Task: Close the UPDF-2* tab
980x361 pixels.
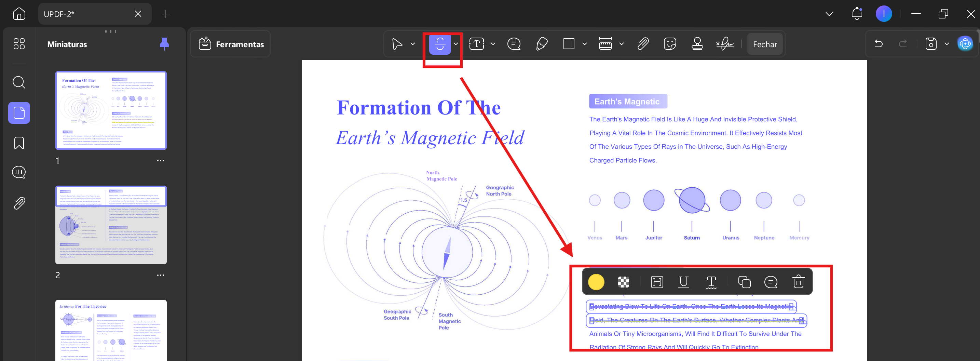Action: coord(138,14)
